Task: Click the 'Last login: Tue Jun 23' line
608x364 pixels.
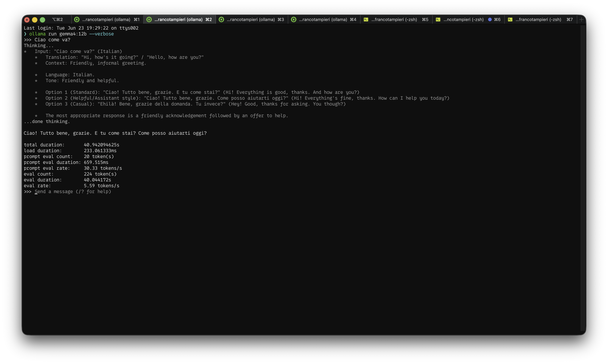Action: click(81, 28)
